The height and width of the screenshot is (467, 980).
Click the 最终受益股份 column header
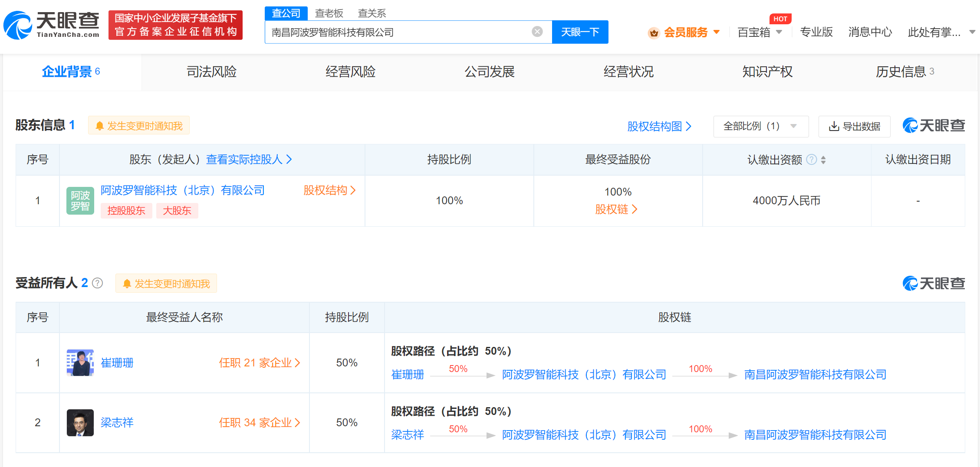tap(618, 160)
